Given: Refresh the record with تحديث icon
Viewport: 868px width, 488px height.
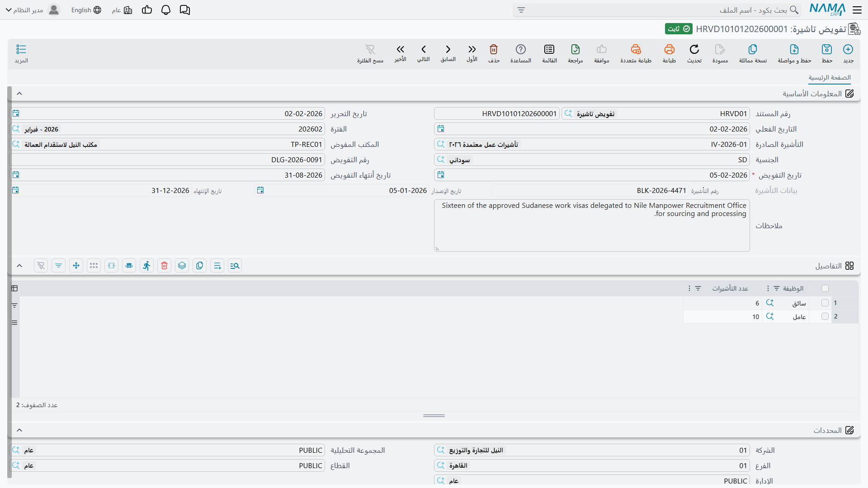Looking at the screenshot, I should click(694, 49).
